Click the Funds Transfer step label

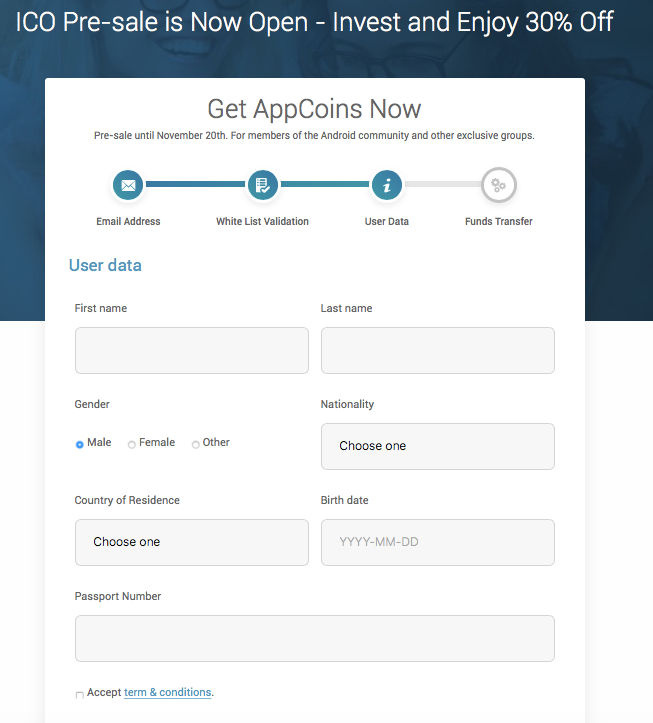coord(499,221)
